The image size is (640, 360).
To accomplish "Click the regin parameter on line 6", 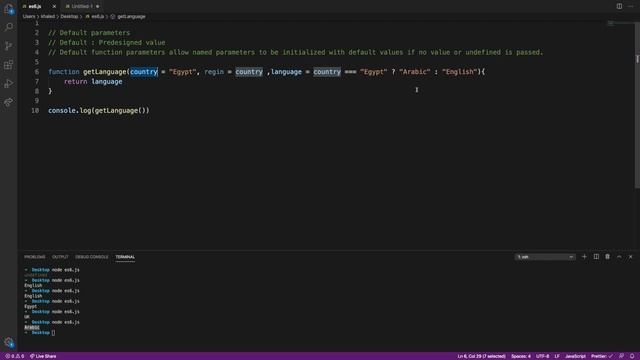I will [214, 72].
